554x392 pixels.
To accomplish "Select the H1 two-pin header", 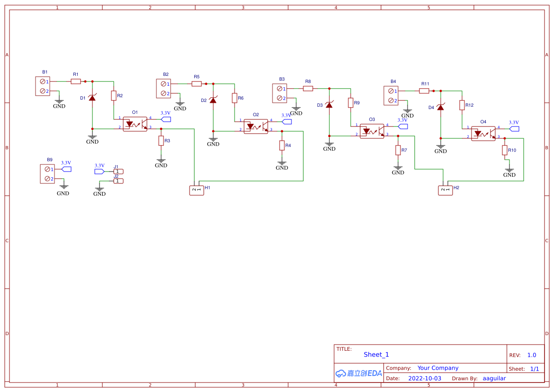I will (x=196, y=190).
